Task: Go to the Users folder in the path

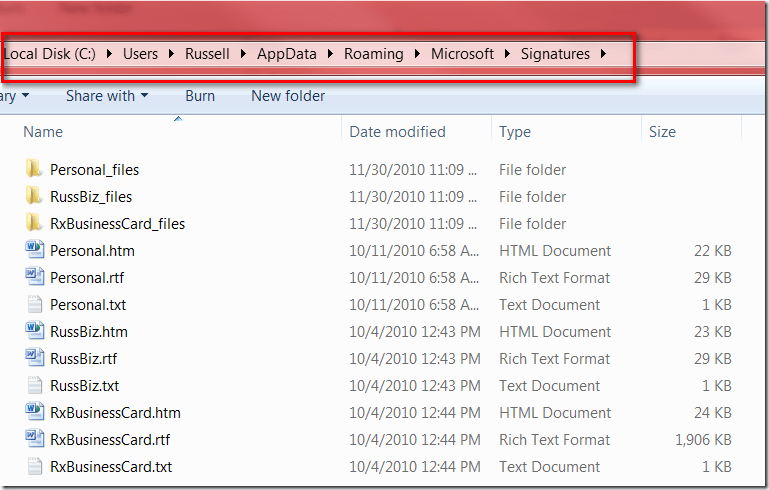Action: click(140, 54)
